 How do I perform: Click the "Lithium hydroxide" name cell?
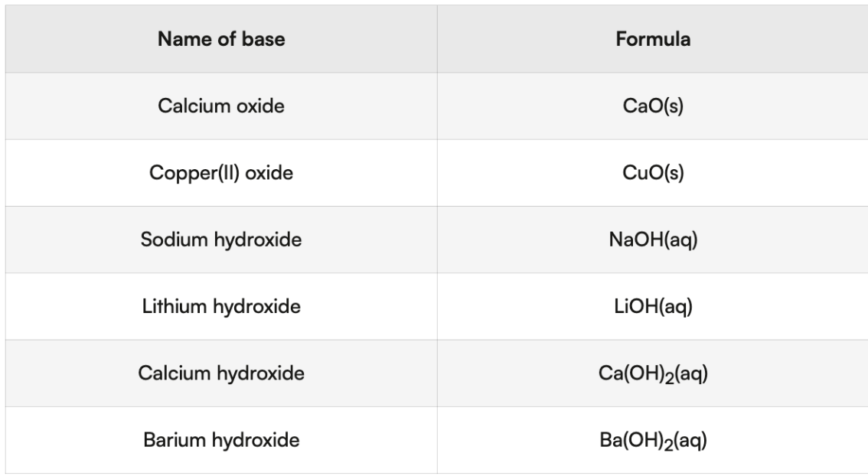[221, 307]
